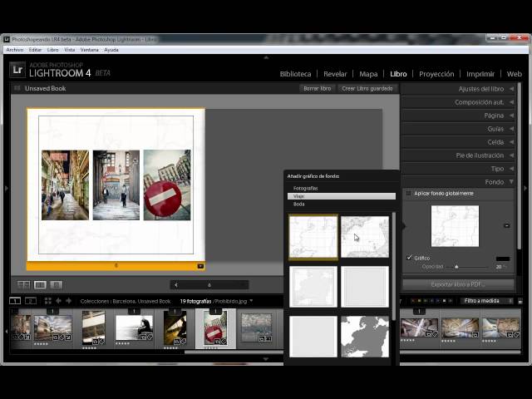Open page layout picker on yellow page bar
This screenshot has width=532, height=399.
click(200, 266)
